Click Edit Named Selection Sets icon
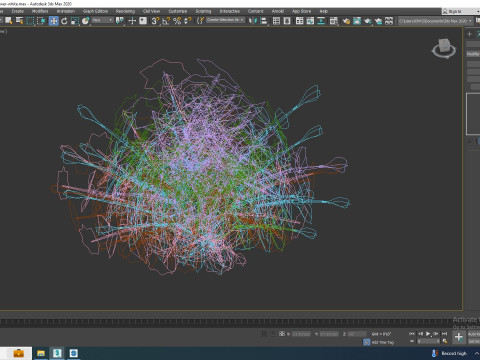 tap(200, 21)
